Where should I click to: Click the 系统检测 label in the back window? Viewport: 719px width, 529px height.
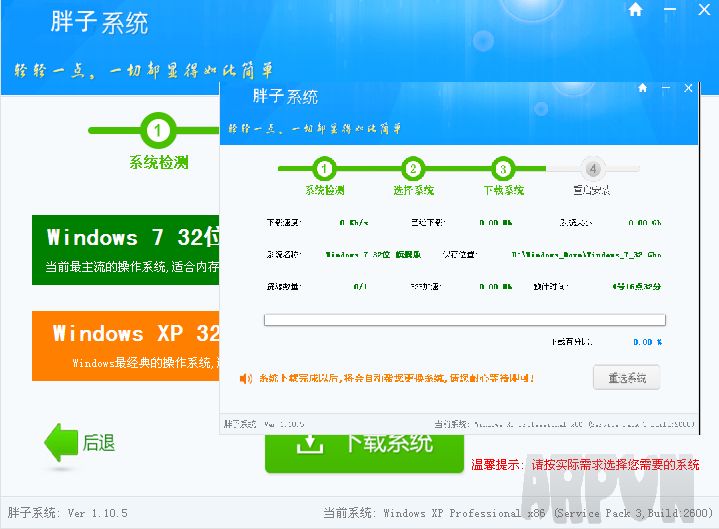(158, 162)
